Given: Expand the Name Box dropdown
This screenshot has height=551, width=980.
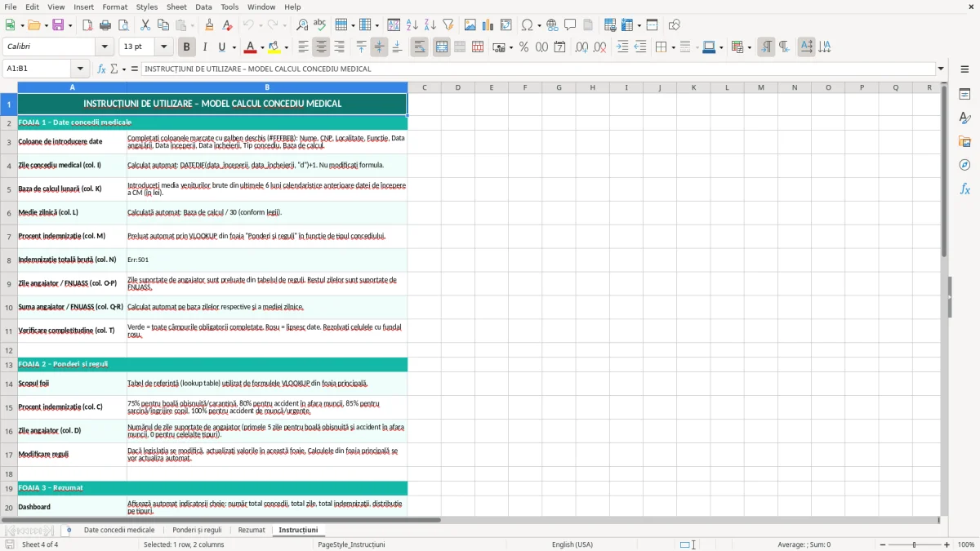Looking at the screenshot, I should point(80,69).
